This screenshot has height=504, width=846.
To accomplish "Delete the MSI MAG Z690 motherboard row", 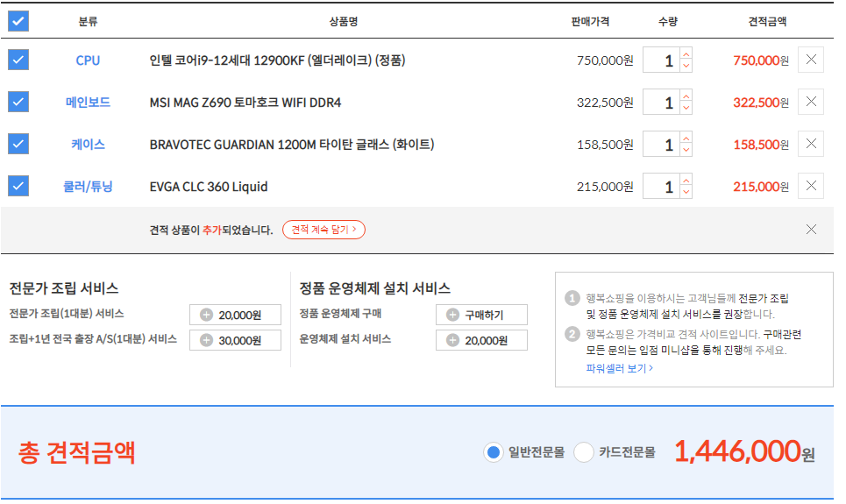I will point(811,103).
